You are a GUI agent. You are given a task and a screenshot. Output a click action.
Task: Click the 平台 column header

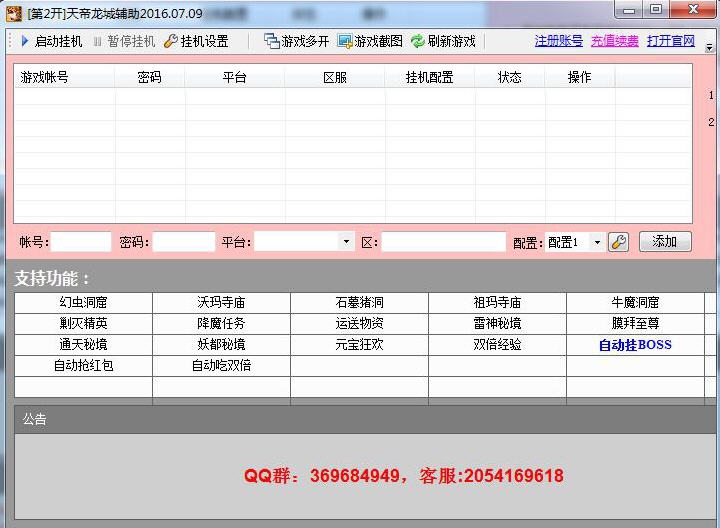235,77
